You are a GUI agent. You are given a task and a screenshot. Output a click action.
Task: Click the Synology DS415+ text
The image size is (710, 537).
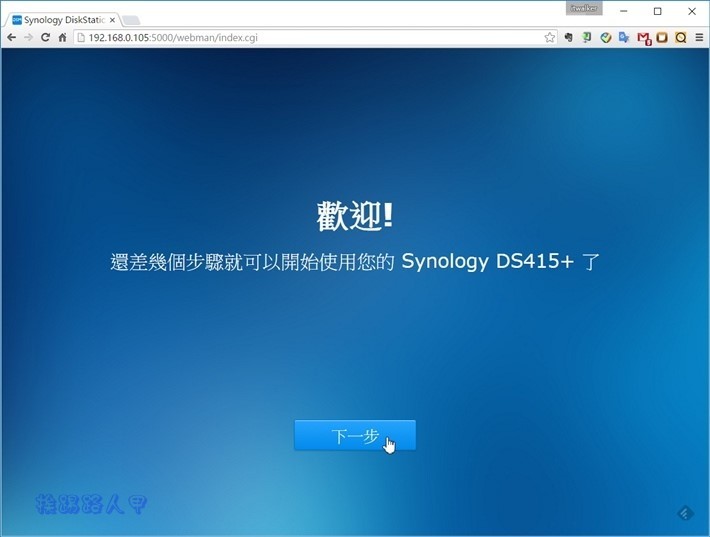pos(488,261)
